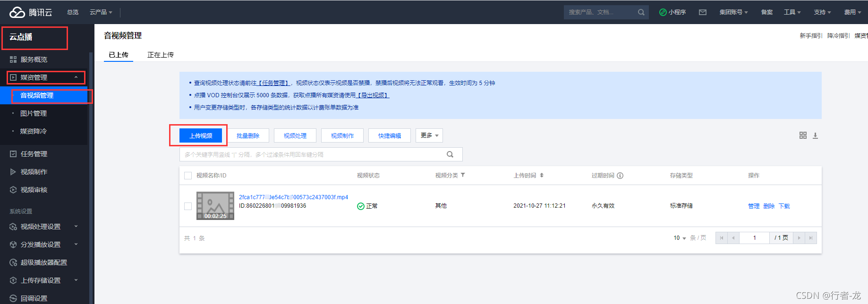Click the 服务概览 grid icon
The image size is (868, 304).
(x=13, y=59)
